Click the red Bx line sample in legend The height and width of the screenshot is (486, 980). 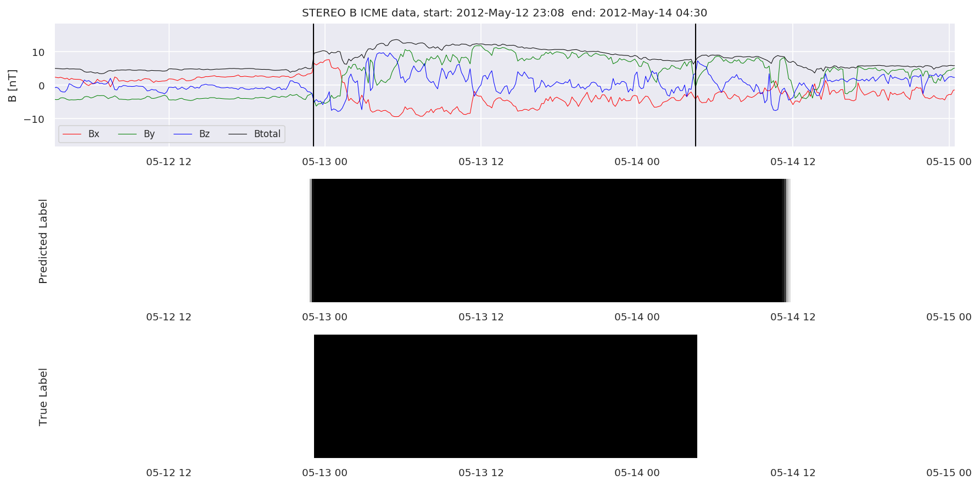click(x=72, y=134)
